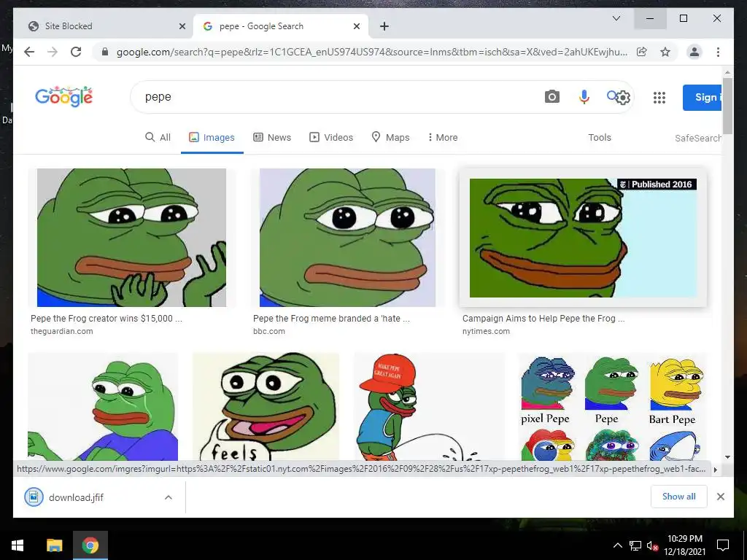Start voice search with microphone
Viewport: 747px width, 560px height.
[x=584, y=97]
